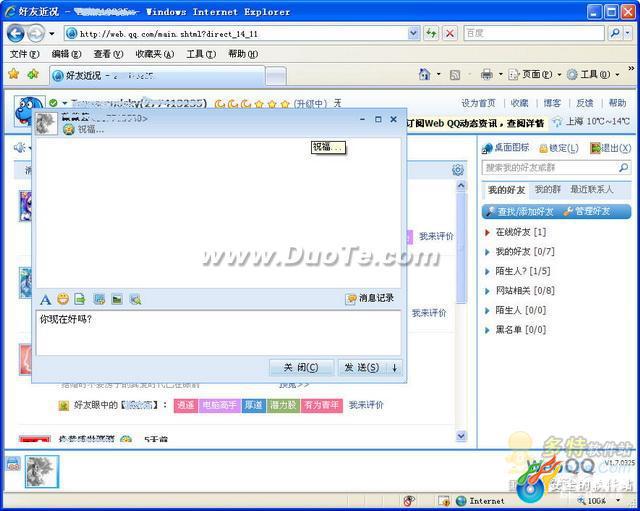
Task: Click the 博客 link in header
Action: coord(552,103)
